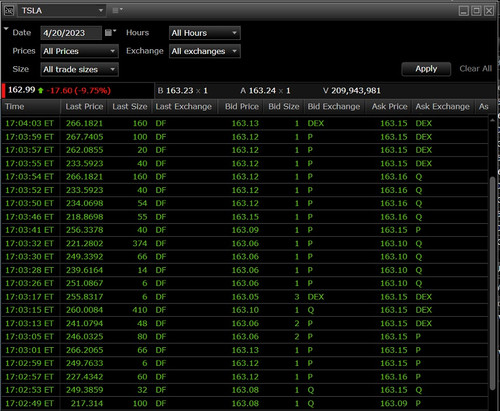
Task: Click last price 246.0325
Action: [x=84, y=337]
